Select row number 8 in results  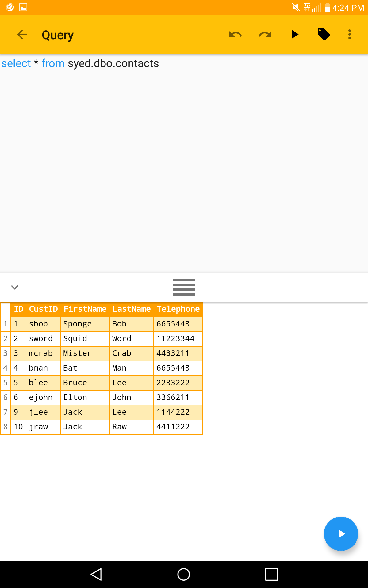tap(6, 427)
